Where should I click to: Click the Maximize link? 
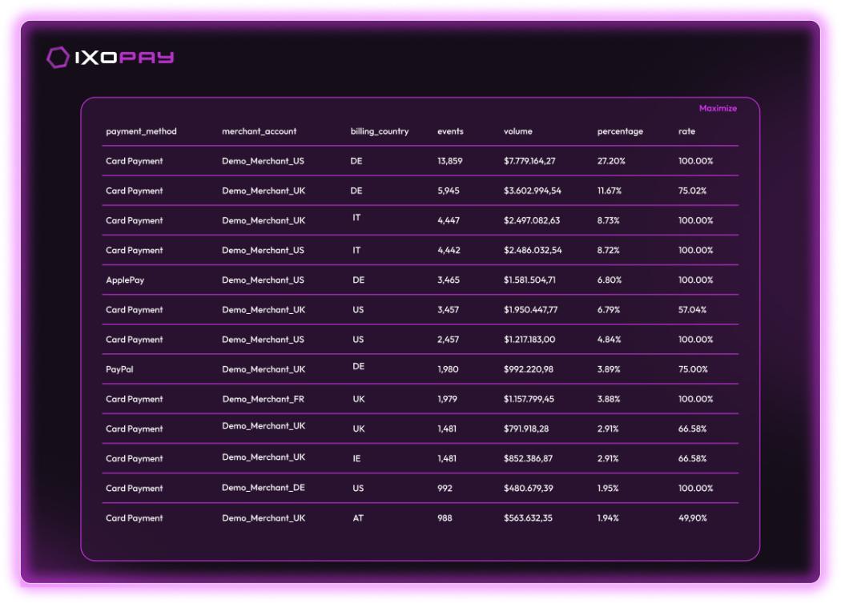tap(718, 109)
